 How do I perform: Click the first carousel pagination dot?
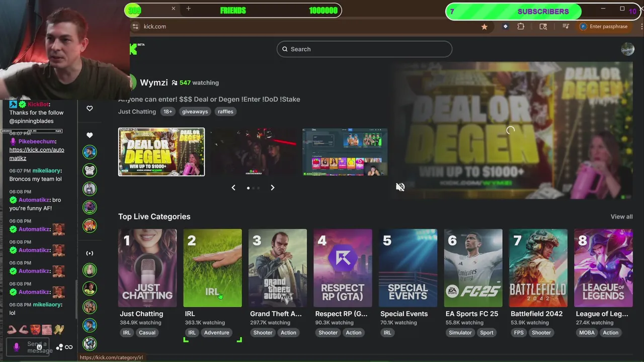coord(248,188)
